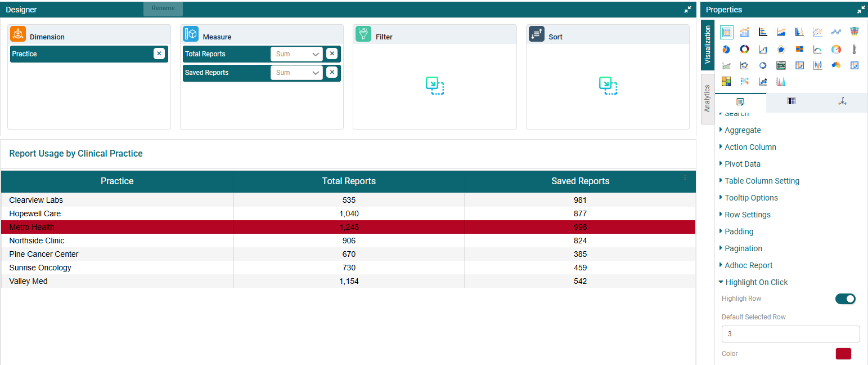Choose the donut chart visualization
Image resolution: width=868 pixels, height=365 pixels.
tap(744, 49)
